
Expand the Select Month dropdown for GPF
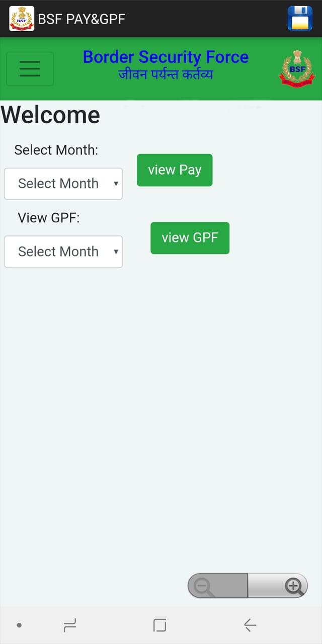point(63,252)
